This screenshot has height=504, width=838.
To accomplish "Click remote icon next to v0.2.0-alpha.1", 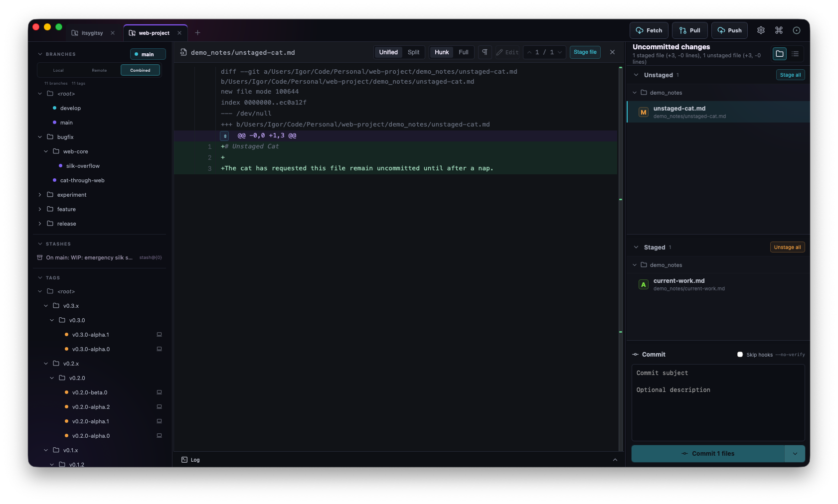I will point(160,421).
